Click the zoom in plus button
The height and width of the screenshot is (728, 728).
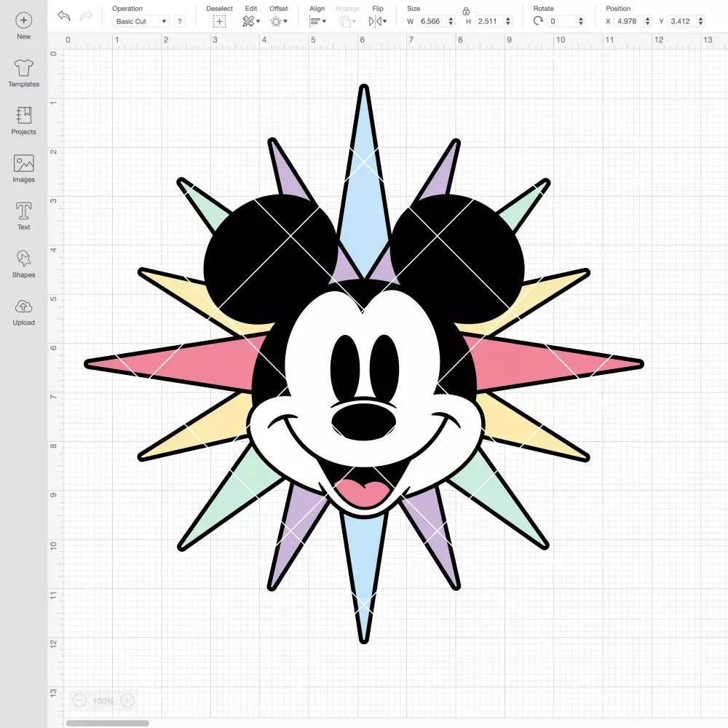tap(127, 700)
